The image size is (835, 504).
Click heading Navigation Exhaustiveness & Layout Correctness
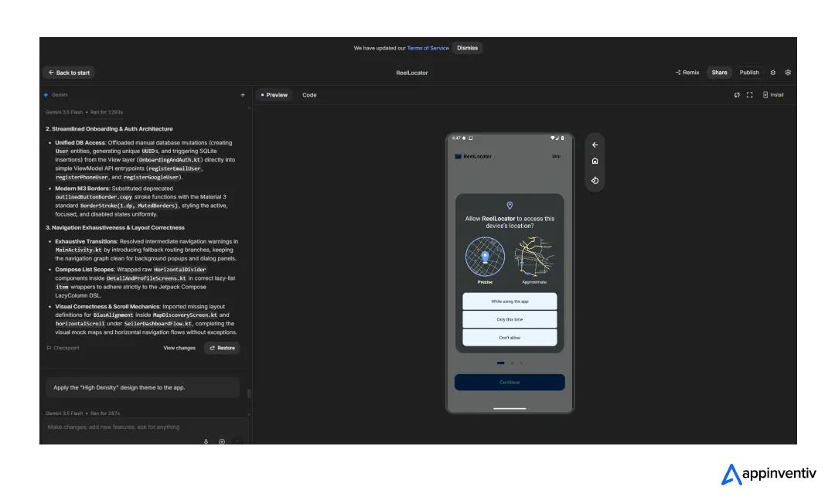click(115, 228)
